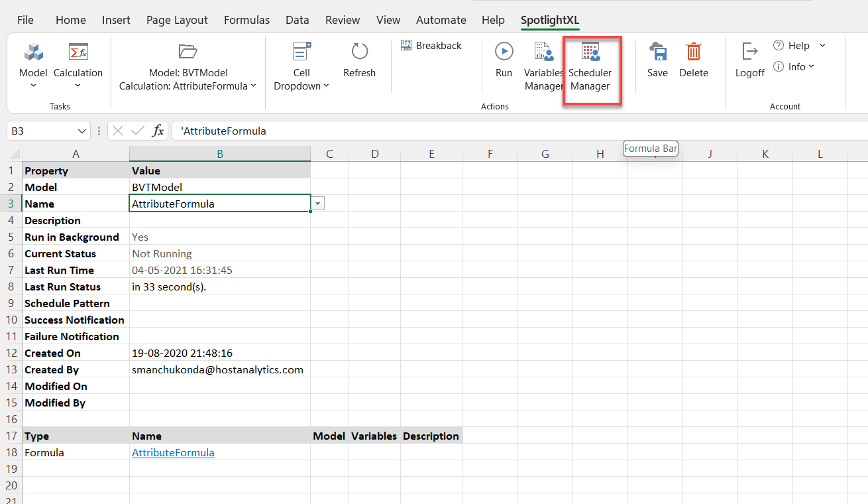Image resolution: width=868 pixels, height=504 pixels.
Task: Select the Last Run Time value cell
Action: 220,271
